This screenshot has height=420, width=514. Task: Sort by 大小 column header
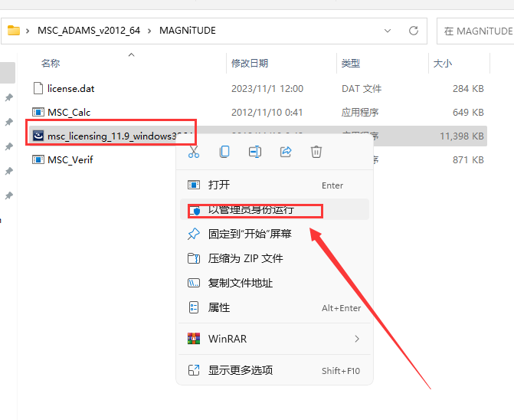[x=443, y=63]
